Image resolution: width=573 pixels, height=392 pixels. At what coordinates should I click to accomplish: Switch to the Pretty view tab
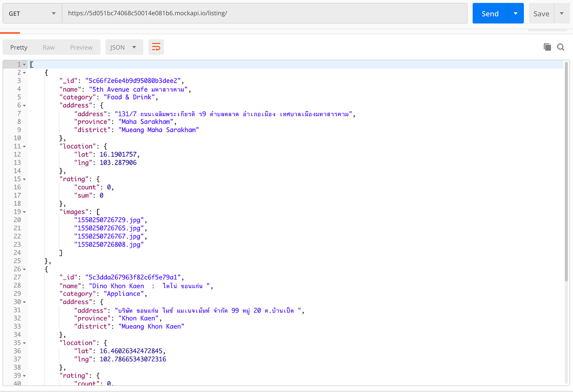[x=19, y=47]
